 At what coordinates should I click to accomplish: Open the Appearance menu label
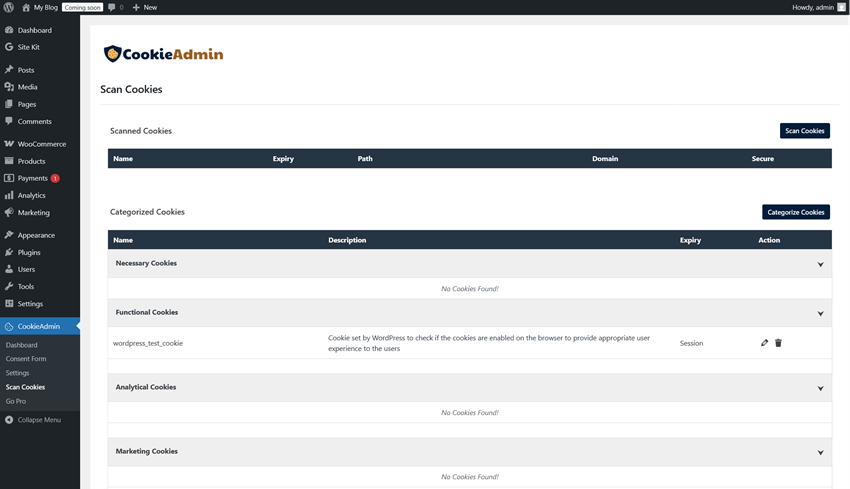pyautogui.click(x=36, y=235)
